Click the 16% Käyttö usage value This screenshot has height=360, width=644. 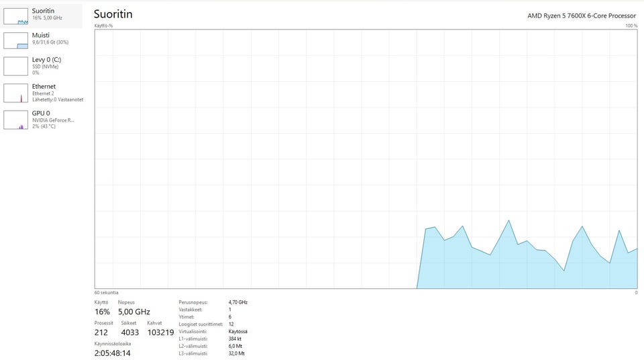[102, 312]
